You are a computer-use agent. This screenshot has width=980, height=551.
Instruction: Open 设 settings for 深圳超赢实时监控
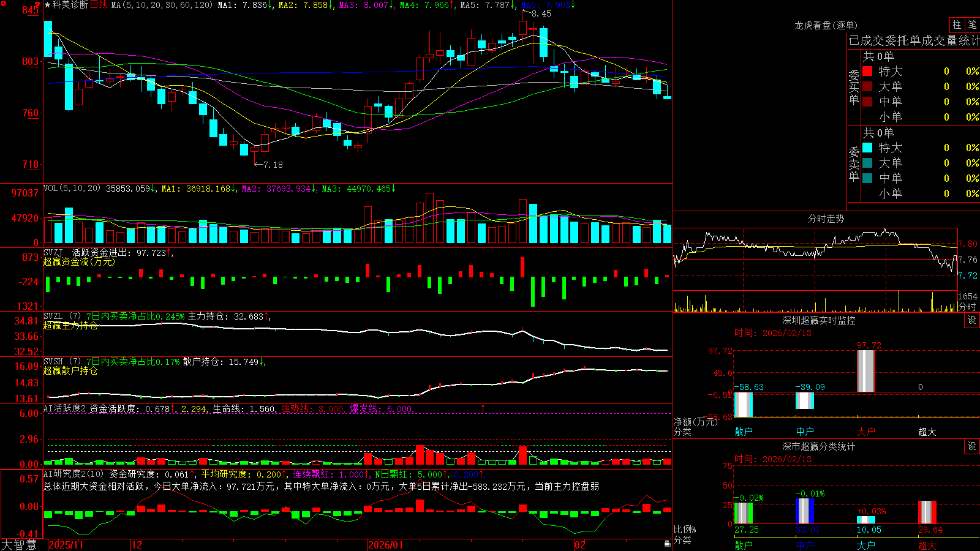coord(972,320)
